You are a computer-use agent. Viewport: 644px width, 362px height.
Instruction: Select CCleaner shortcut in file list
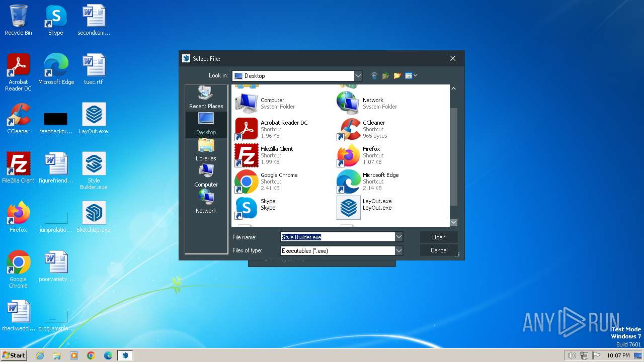coord(386,129)
